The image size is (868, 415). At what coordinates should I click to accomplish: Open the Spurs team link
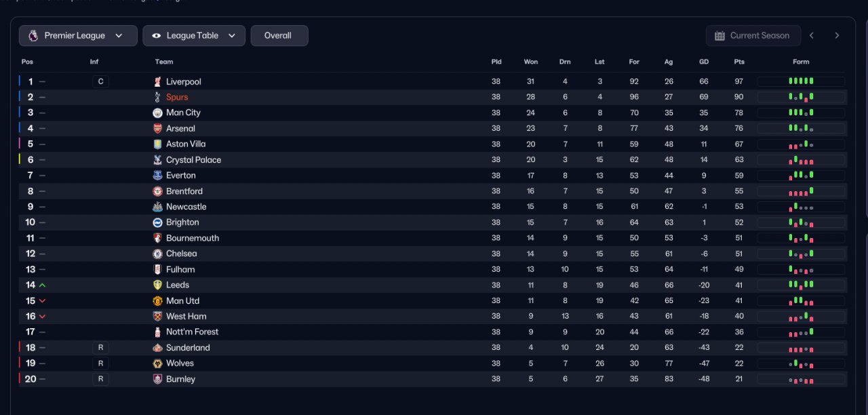click(x=177, y=97)
